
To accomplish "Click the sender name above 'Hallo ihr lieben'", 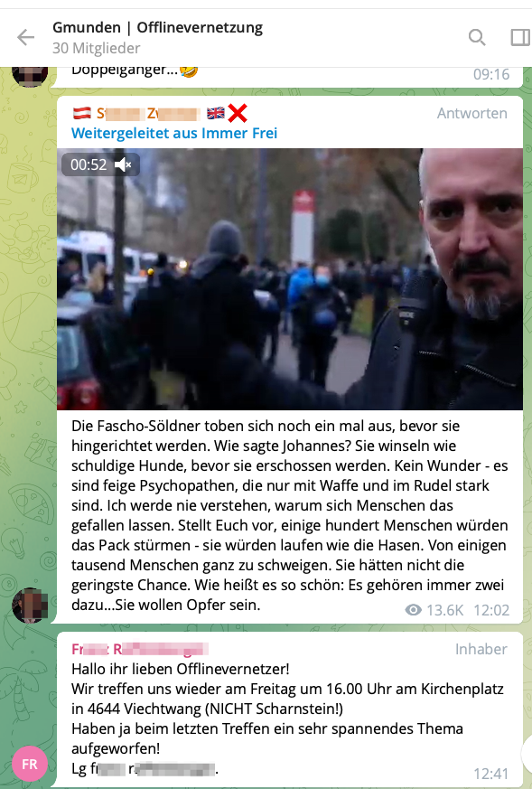I will coord(140,649).
